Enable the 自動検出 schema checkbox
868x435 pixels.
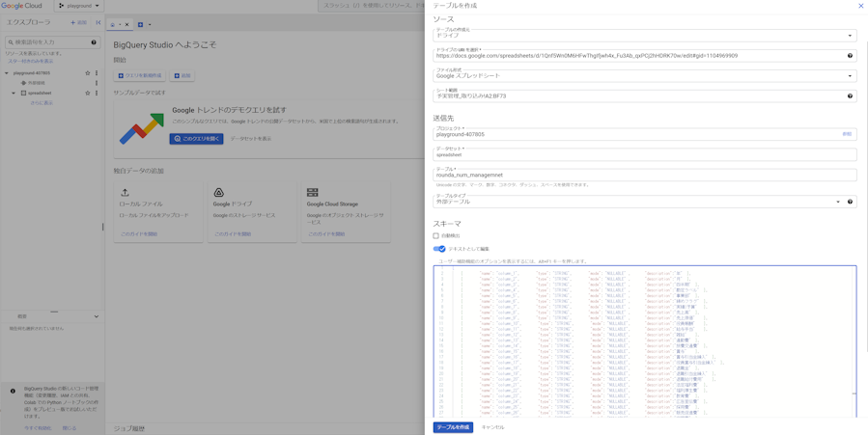pyautogui.click(x=436, y=235)
